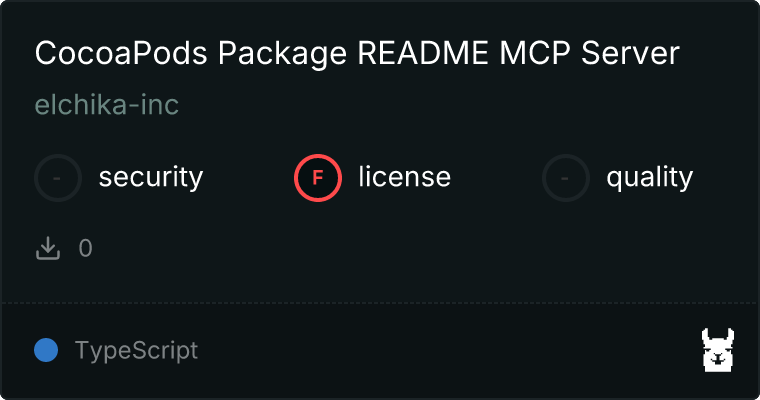The width and height of the screenshot is (760, 400).
Task: Click the download tray icon
Action: tap(48, 248)
